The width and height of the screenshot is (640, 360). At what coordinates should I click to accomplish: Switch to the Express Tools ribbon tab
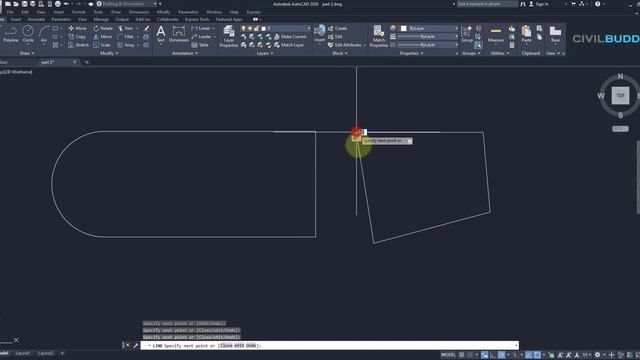click(x=197, y=19)
